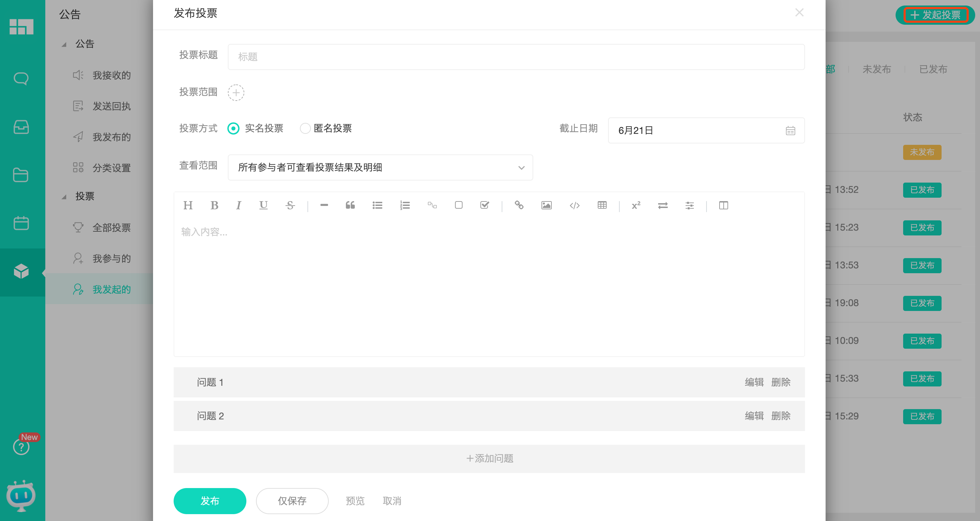Click the calendar icon beside the deadline date
This screenshot has height=521, width=980.
[791, 130]
